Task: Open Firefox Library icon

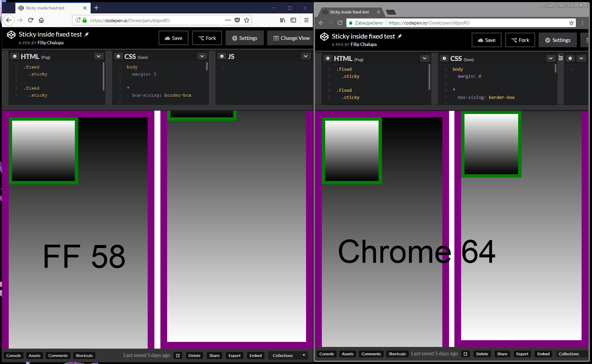Action: point(283,20)
